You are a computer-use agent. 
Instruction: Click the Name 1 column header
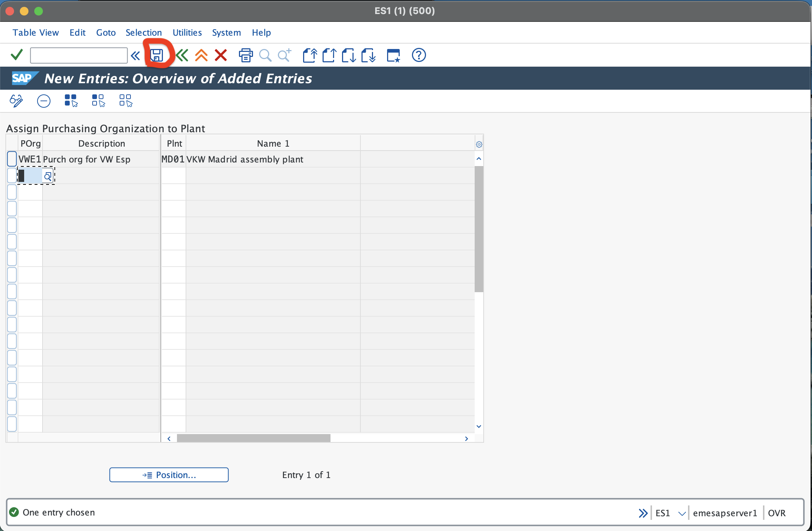click(x=273, y=143)
